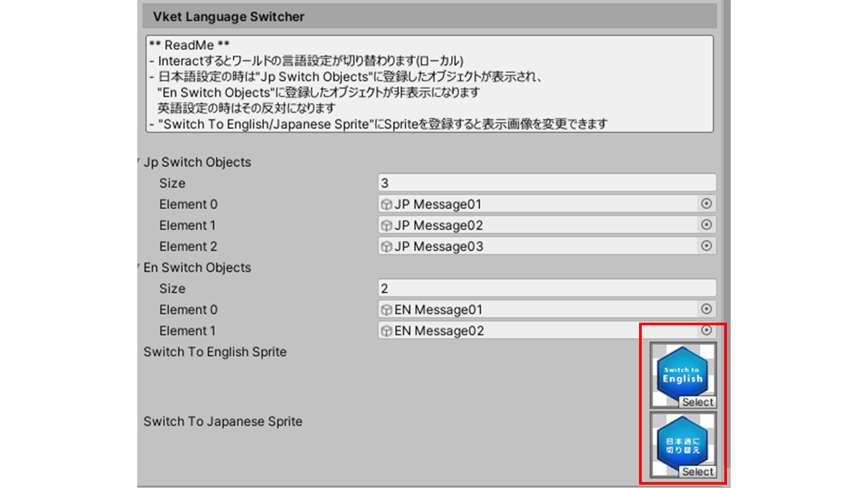Click the Switch To Japanese Sprite label

tap(223, 421)
